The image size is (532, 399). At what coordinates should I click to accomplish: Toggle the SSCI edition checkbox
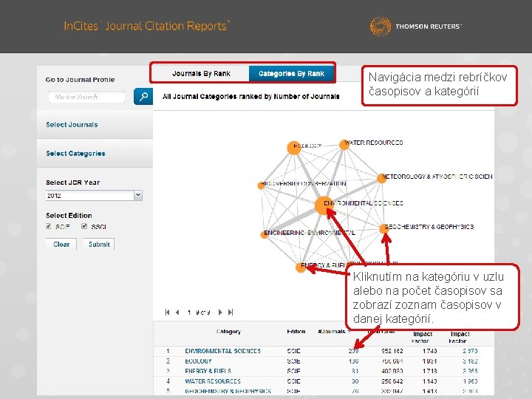[84, 226]
